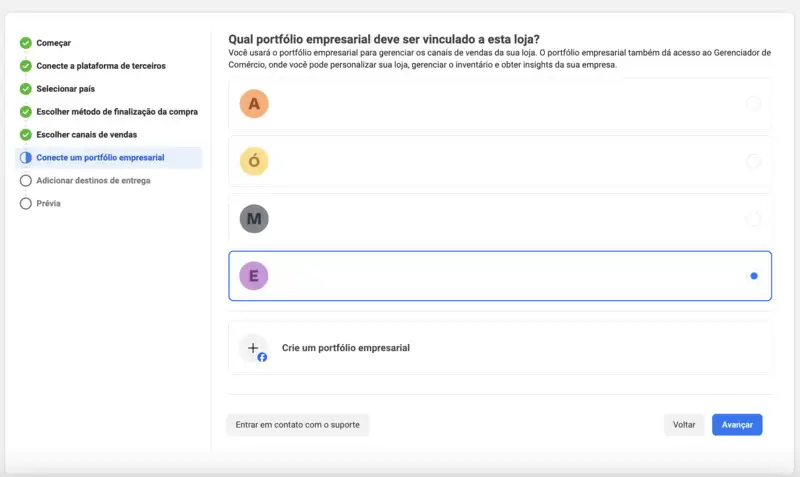Open 'Adicionar destinos de entrega' step
This screenshot has height=477, width=800.
tap(93, 181)
